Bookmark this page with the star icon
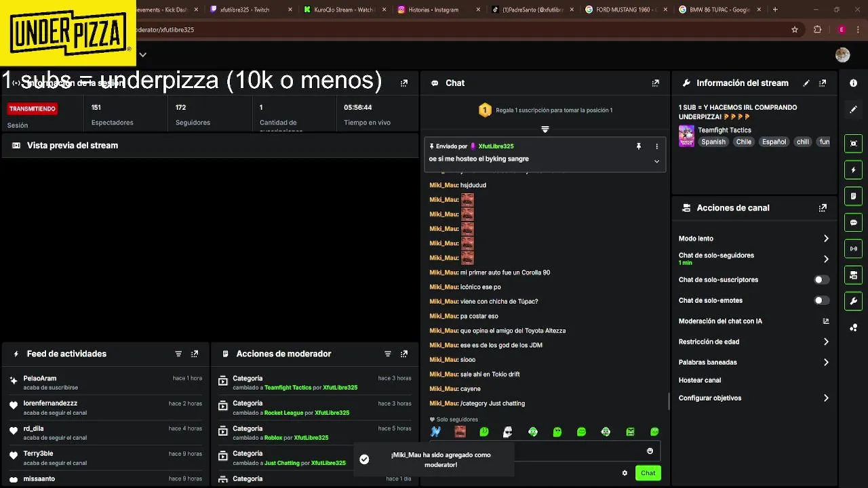Image resolution: width=868 pixels, height=488 pixels. click(x=795, y=30)
